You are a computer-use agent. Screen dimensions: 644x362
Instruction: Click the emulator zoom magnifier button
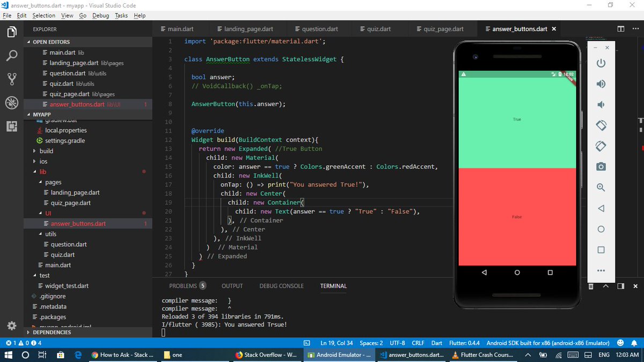coord(601,187)
